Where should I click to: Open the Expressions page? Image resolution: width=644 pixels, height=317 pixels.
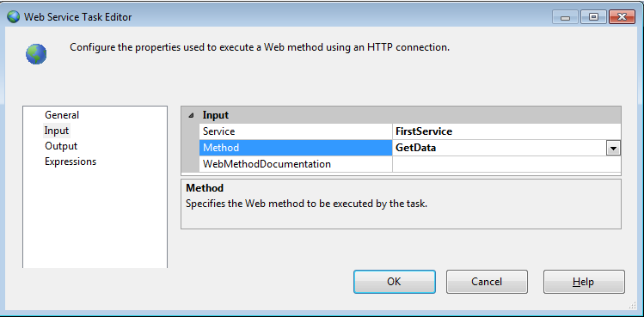point(71,162)
